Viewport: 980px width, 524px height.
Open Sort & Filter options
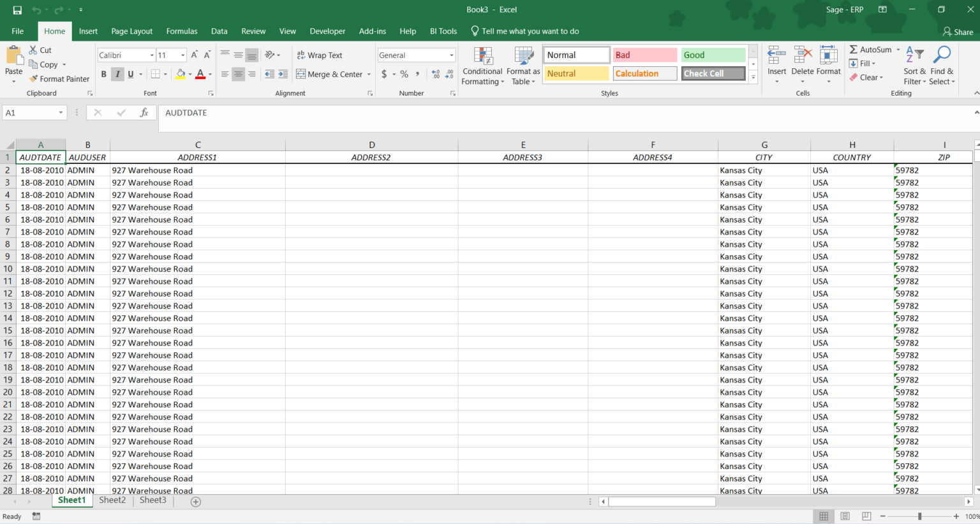tap(914, 66)
